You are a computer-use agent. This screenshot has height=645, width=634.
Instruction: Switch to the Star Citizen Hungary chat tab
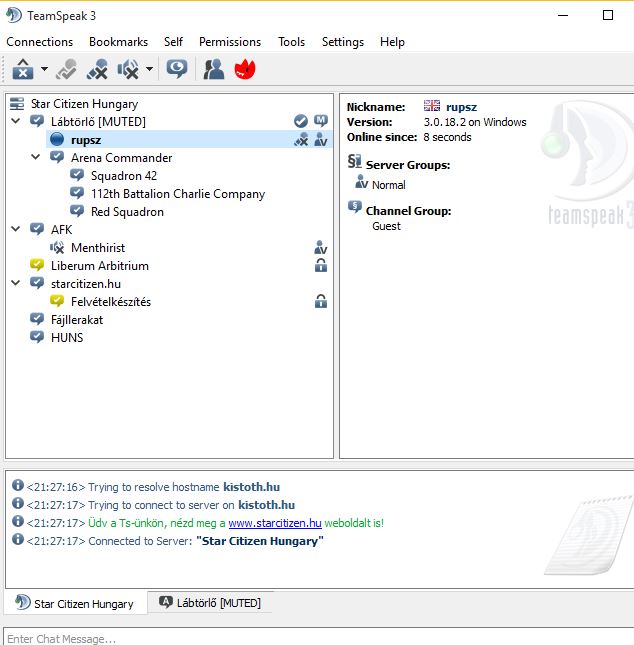76,603
